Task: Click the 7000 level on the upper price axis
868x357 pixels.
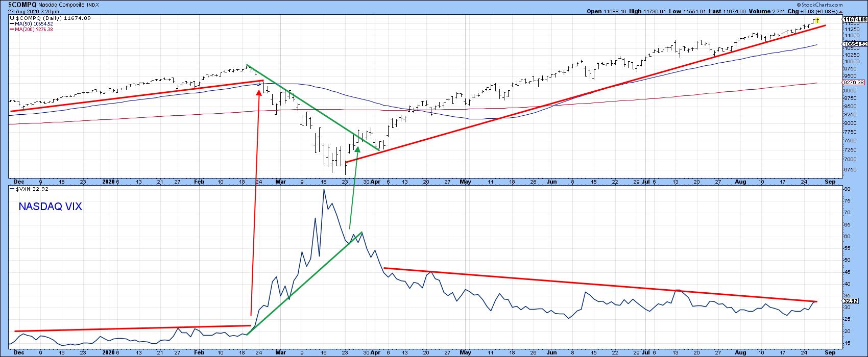Action: point(850,160)
